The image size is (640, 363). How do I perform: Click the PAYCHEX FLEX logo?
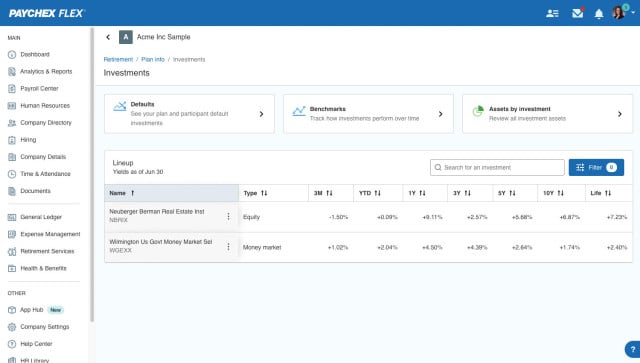click(x=47, y=13)
